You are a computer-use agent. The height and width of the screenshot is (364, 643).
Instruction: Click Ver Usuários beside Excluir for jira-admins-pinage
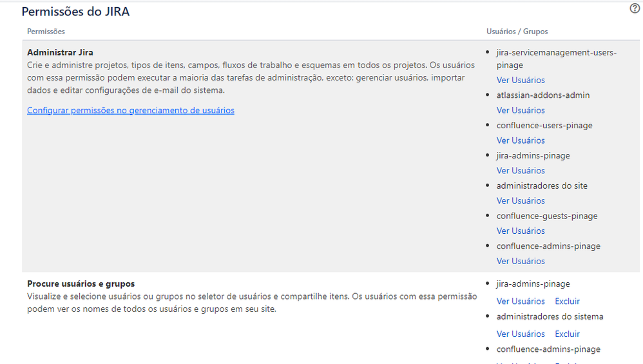(x=521, y=302)
